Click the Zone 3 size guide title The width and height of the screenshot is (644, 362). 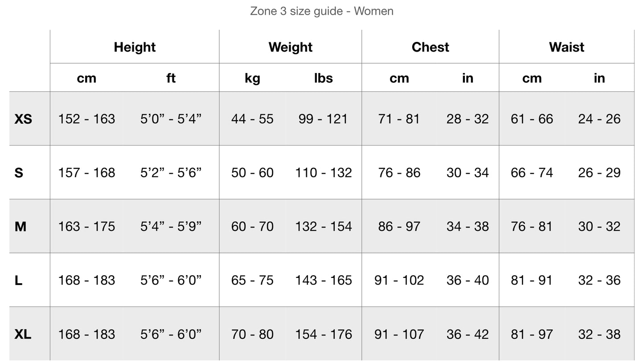tap(322, 11)
